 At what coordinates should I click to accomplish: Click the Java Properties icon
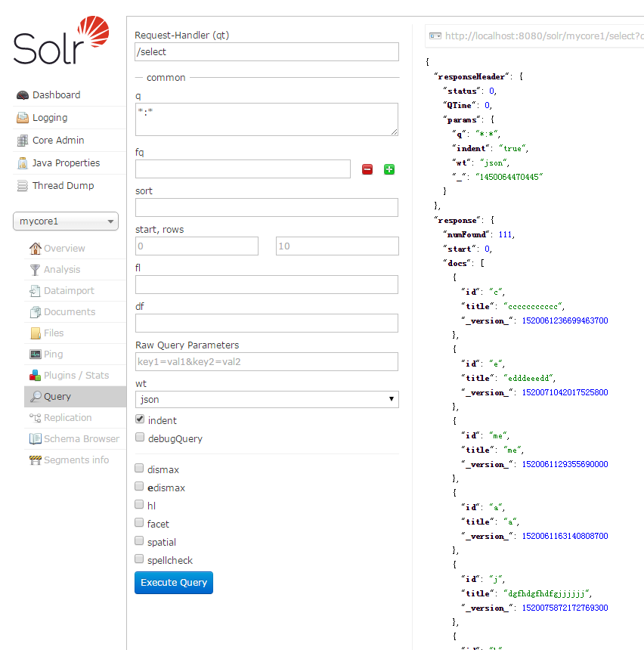click(22, 163)
